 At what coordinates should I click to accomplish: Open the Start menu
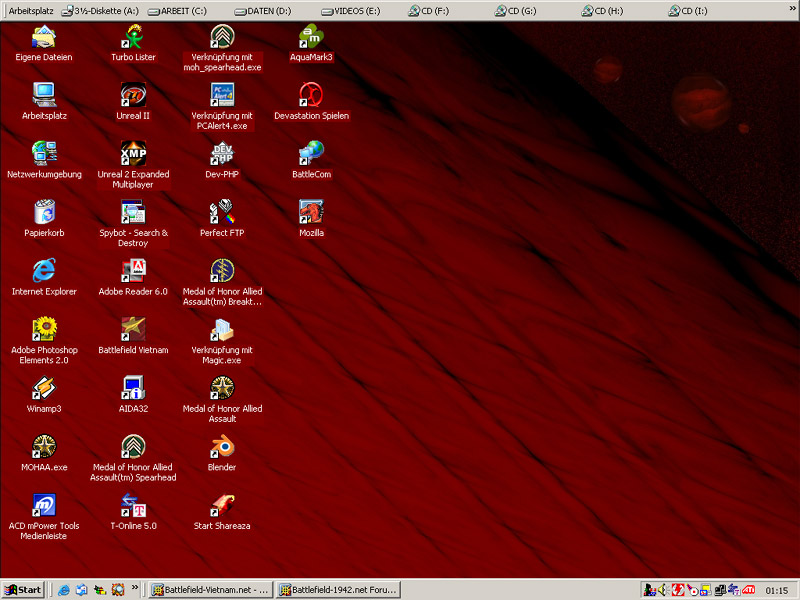click(23, 590)
